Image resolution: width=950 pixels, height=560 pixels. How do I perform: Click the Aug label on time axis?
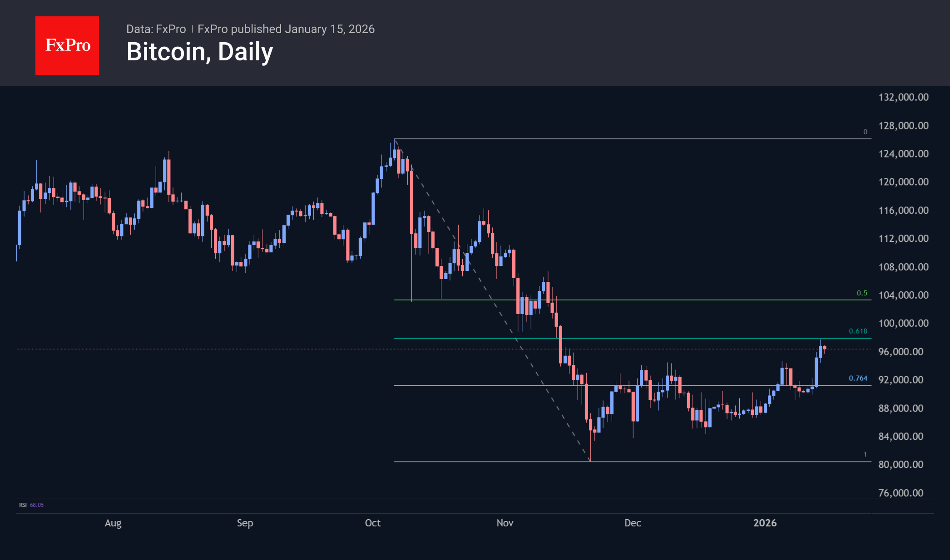(113, 523)
